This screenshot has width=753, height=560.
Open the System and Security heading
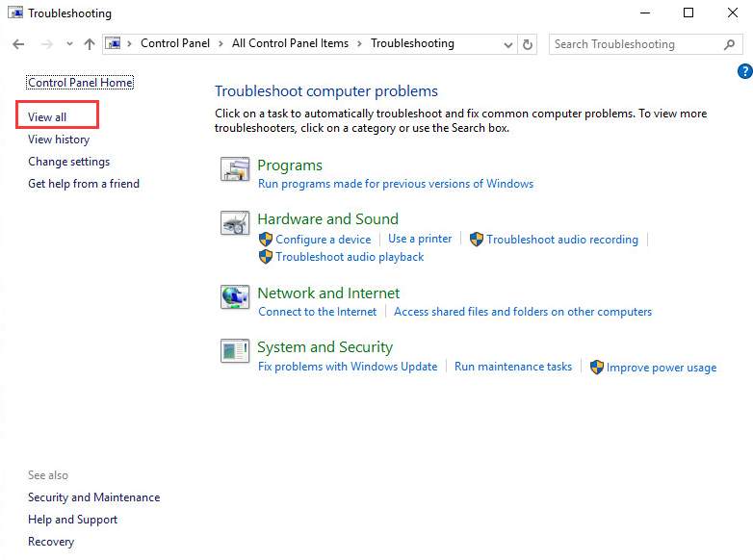pos(325,347)
